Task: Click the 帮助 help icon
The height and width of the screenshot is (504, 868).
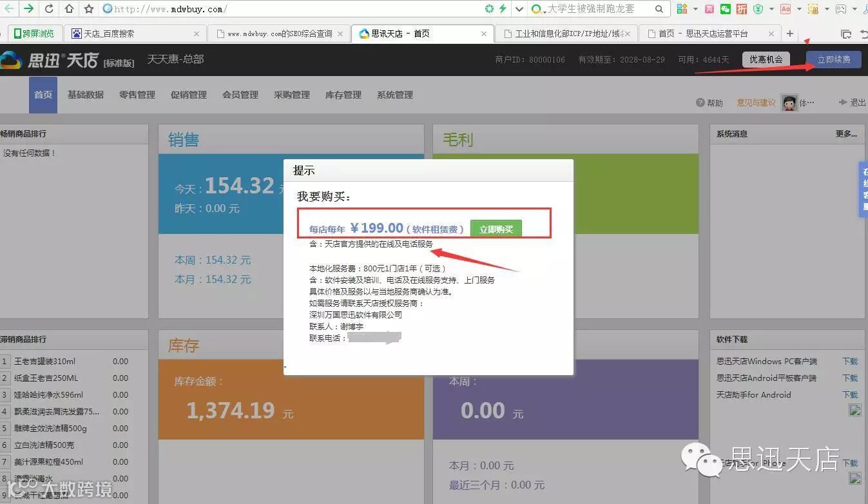Action: [x=700, y=102]
